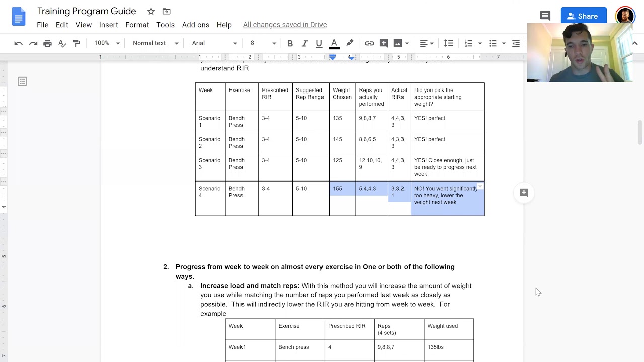This screenshot has height=362, width=644.
Task: Open comment history speech bubble icon
Action: click(x=545, y=16)
